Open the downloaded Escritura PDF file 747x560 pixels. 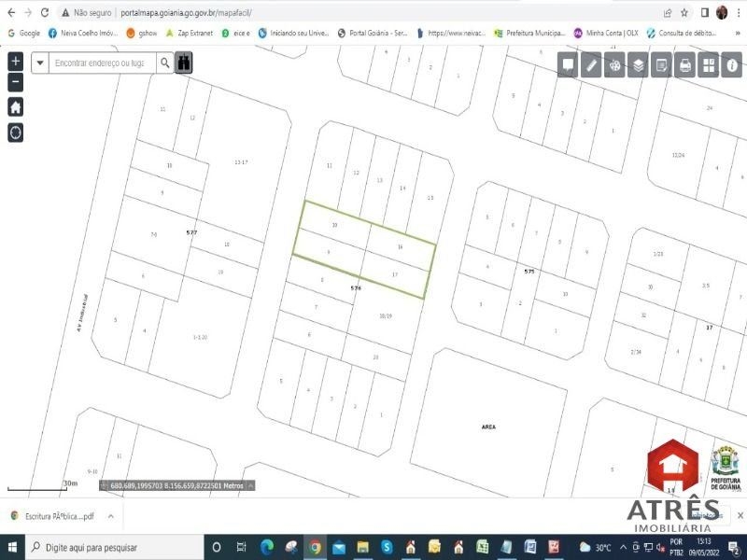tap(54, 515)
